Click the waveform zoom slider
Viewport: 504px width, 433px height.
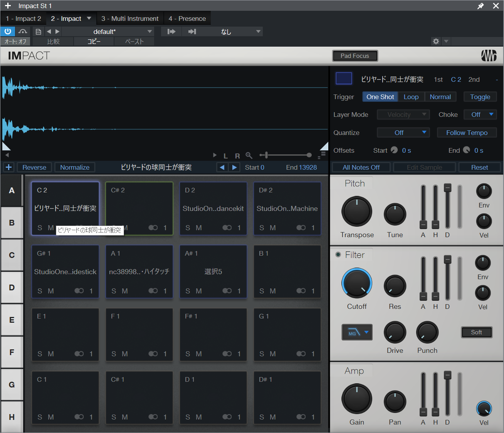pyautogui.click(x=286, y=155)
